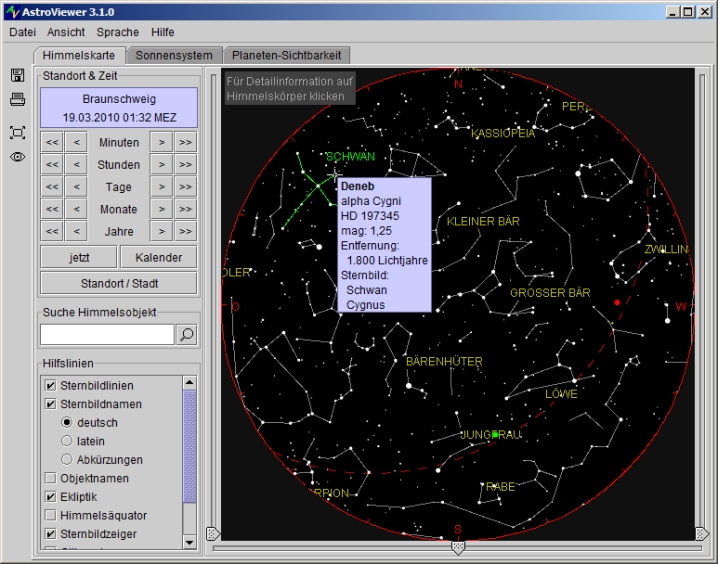Screen dimensions: 718x564
Task: Open the Ansicht menu
Action: coord(66,32)
